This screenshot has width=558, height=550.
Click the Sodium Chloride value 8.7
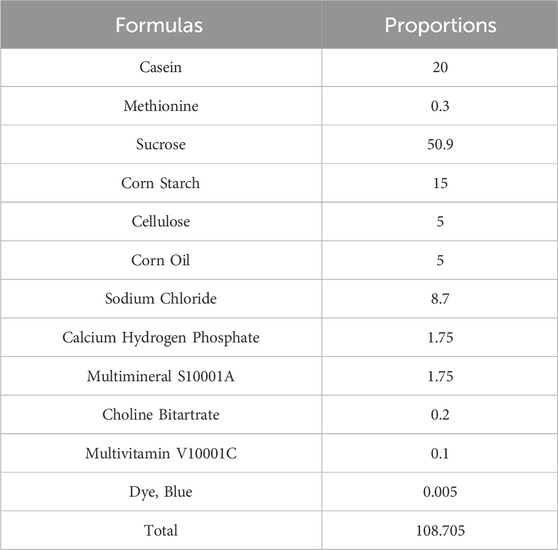(x=440, y=299)
